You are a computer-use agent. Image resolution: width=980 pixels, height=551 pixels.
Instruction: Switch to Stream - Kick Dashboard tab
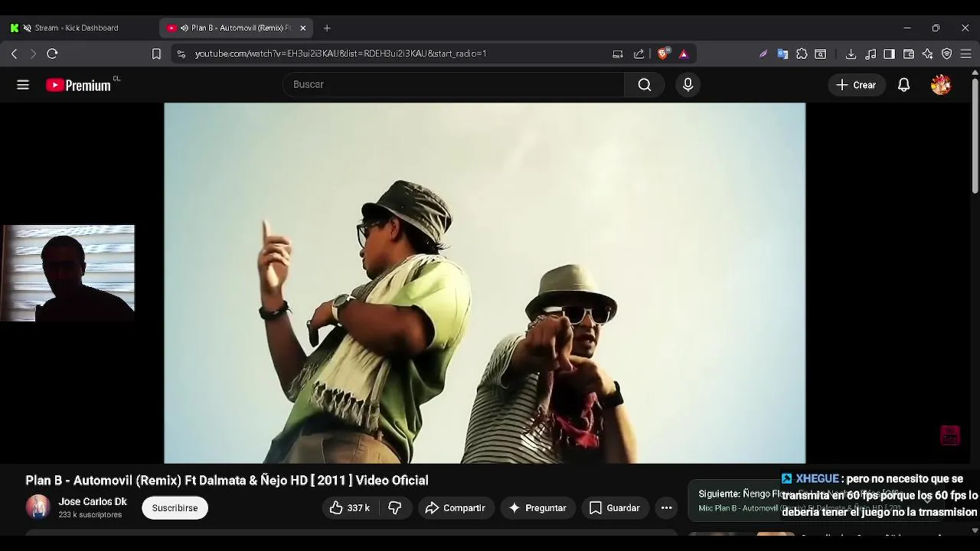coord(77,28)
